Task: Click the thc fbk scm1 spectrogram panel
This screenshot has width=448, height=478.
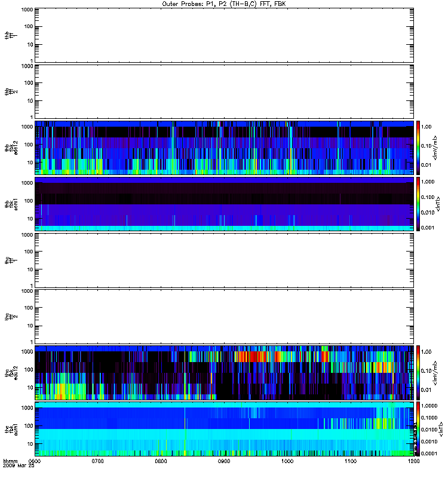Action: point(225,429)
